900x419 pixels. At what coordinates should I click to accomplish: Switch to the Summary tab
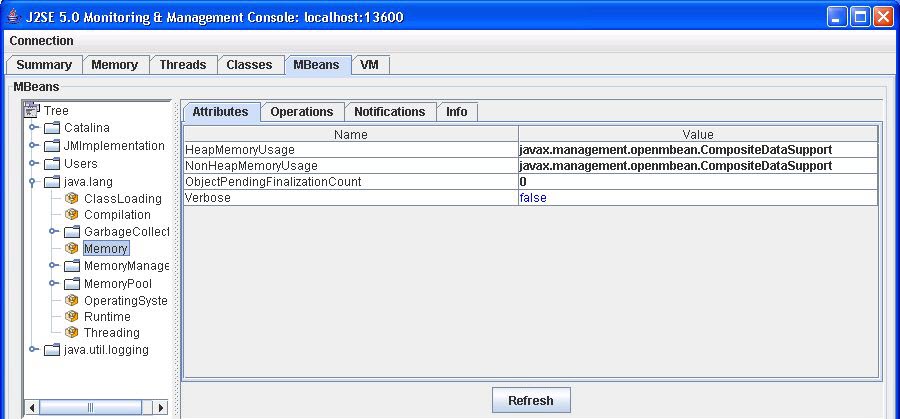(44, 65)
